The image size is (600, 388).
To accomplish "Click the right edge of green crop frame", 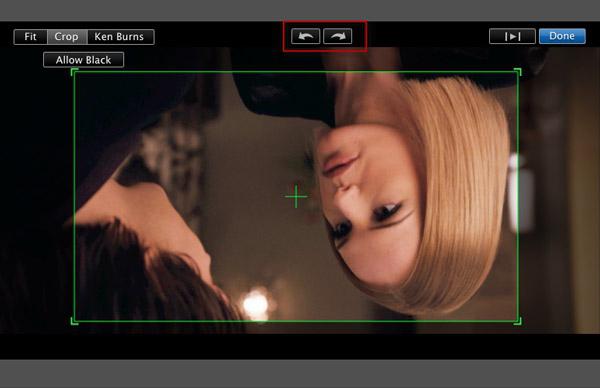I will coord(518,197).
